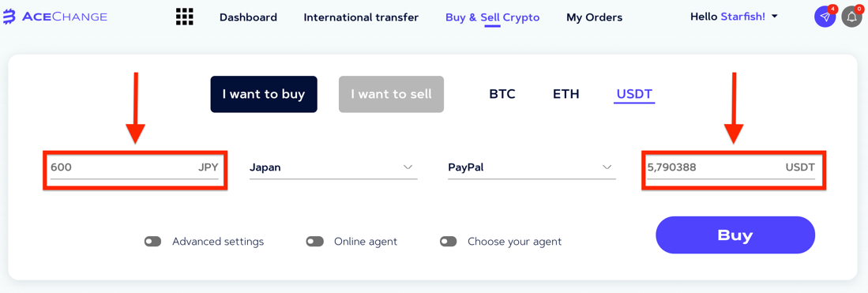Image resolution: width=868 pixels, height=293 pixels.
Task: Expand the Japan country dropdown
Action: (x=333, y=167)
